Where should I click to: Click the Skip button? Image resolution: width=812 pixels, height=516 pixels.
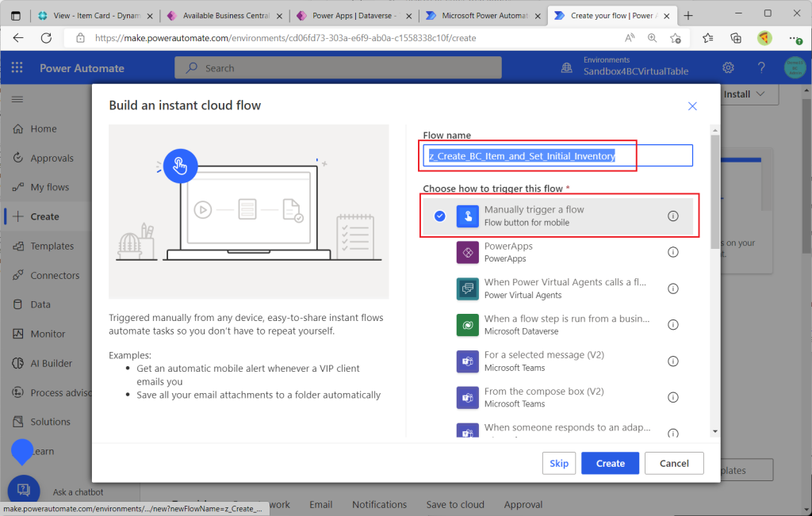(559, 463)
